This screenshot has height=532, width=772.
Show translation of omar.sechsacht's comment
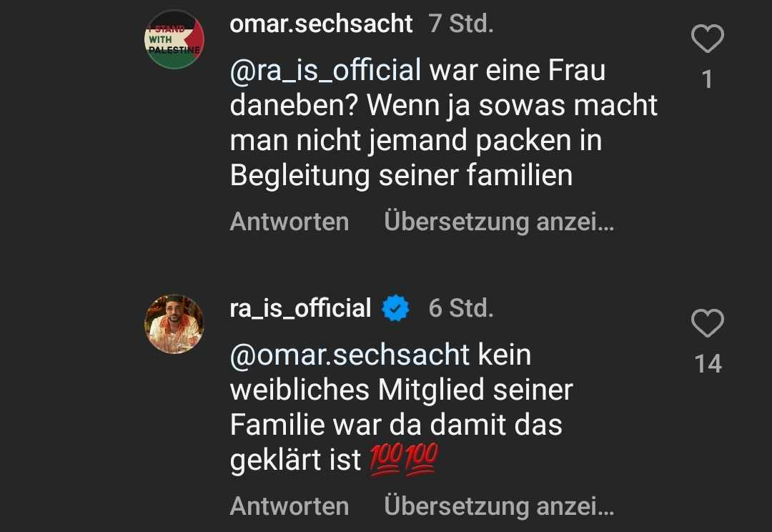pos(498,222)
